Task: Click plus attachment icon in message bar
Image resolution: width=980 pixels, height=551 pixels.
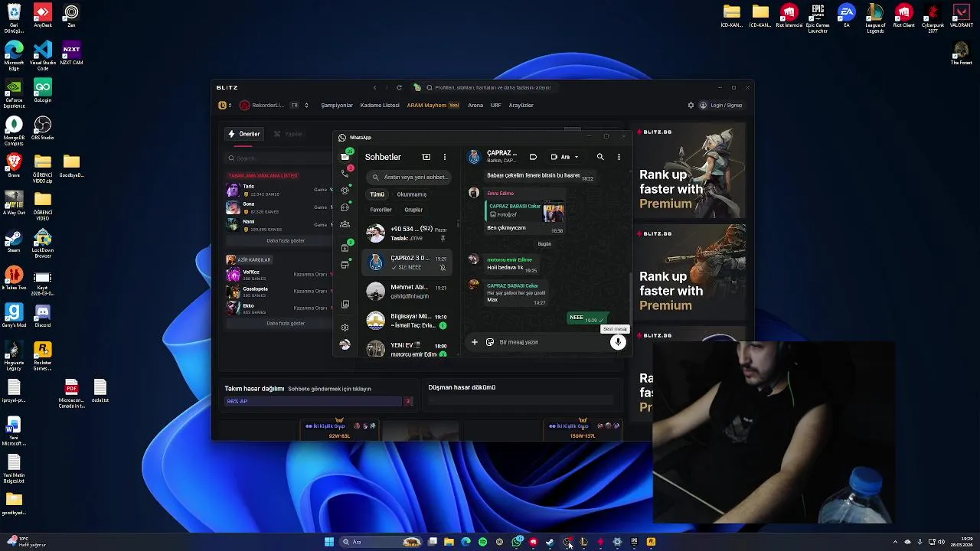Action: coord(475,342)
